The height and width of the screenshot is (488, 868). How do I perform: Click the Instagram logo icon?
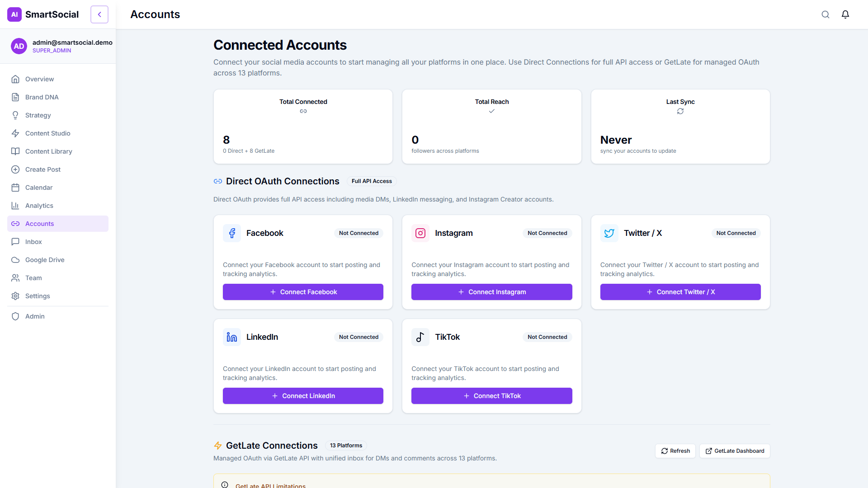click(x=420, y=233)
